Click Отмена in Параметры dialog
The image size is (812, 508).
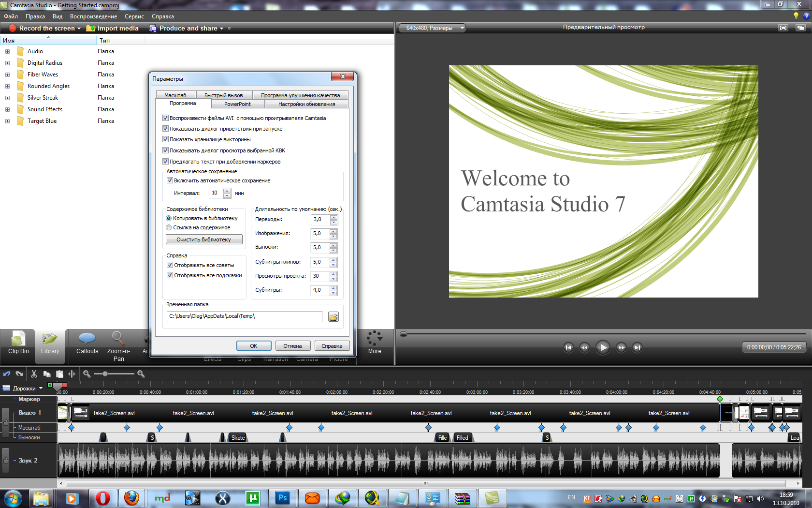coord(292,346)
